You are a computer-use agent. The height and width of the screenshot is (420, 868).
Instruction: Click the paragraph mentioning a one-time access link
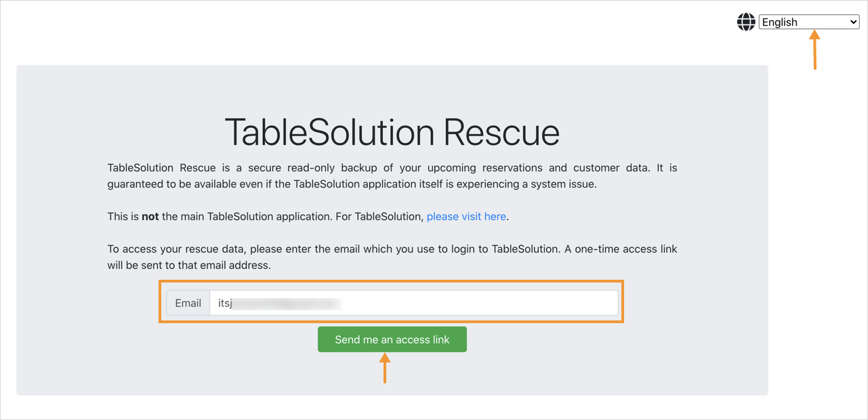[x=392, y=257]
